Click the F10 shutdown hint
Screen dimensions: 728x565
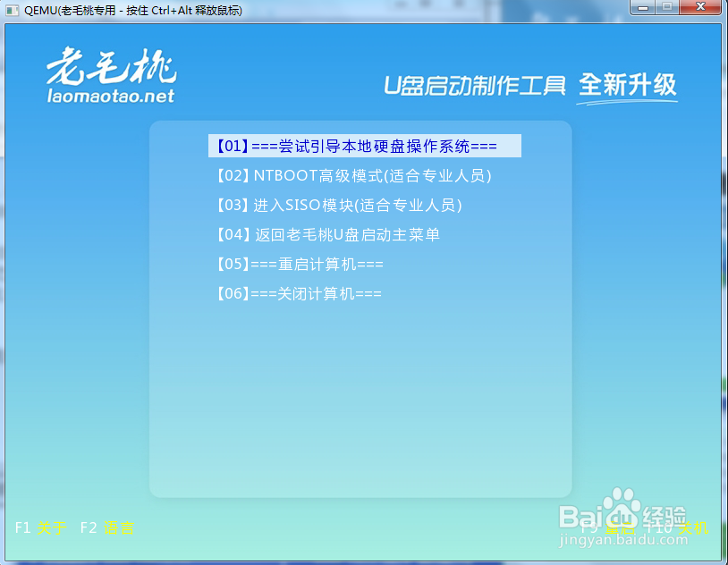pyautogui.click(x=677, y=527)
